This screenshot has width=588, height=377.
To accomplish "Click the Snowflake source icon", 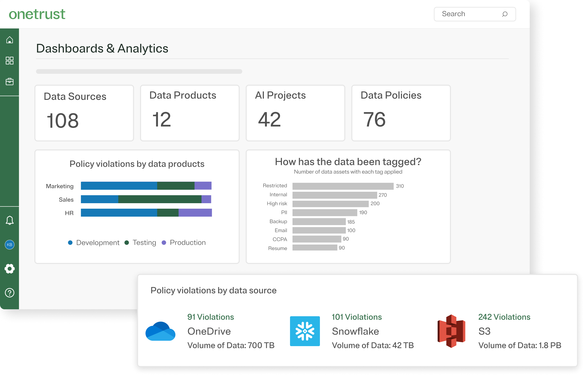I will [x=305, y=331].
